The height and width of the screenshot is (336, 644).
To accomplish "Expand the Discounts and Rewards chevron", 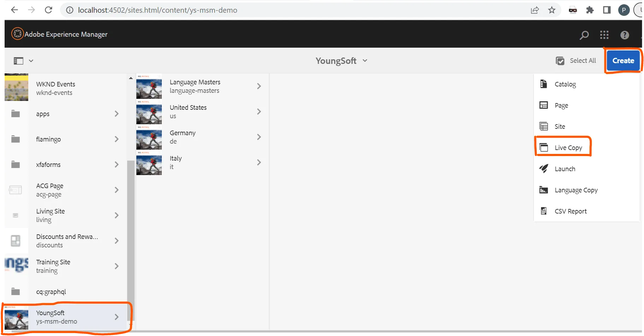I will (x=117, y=241).
